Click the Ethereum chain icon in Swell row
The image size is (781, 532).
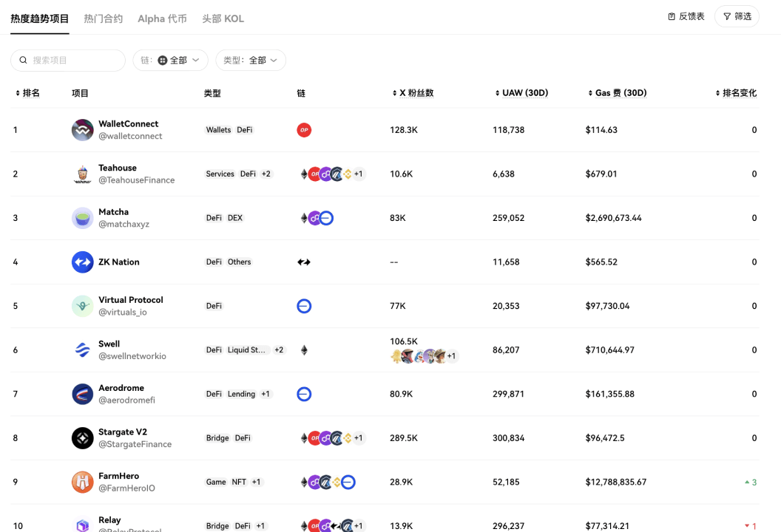coord(304,349)
